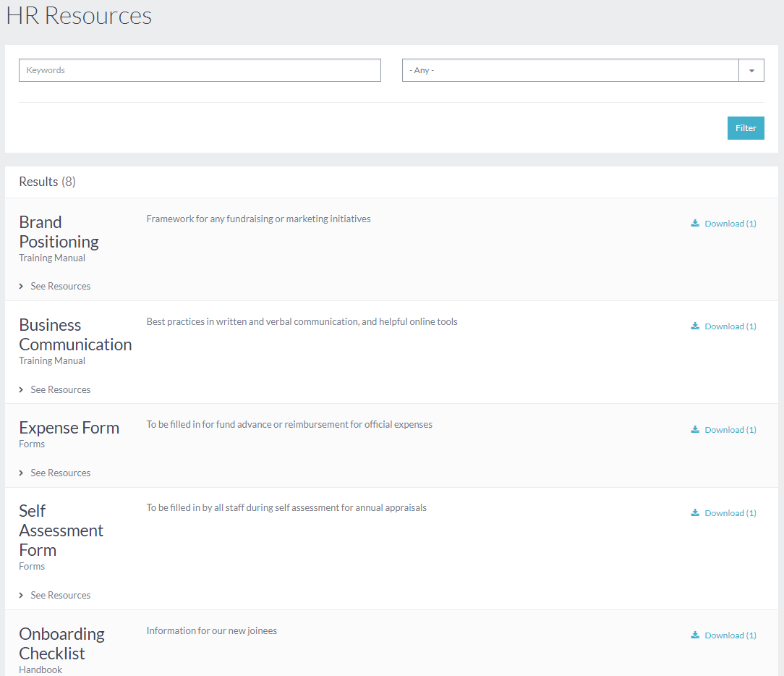Screen dimensions: 784x676
Task: Click the Results (8) heading
Action: click(x=48, y=182)
